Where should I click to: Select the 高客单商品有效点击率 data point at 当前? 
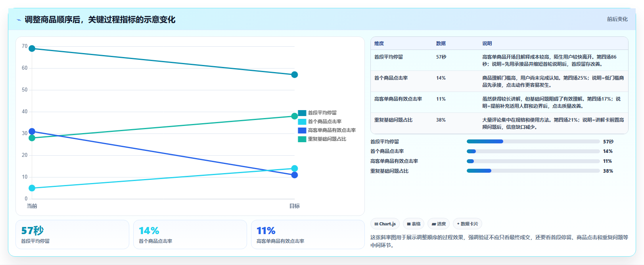pyautogui.click(x=32, y=132)
